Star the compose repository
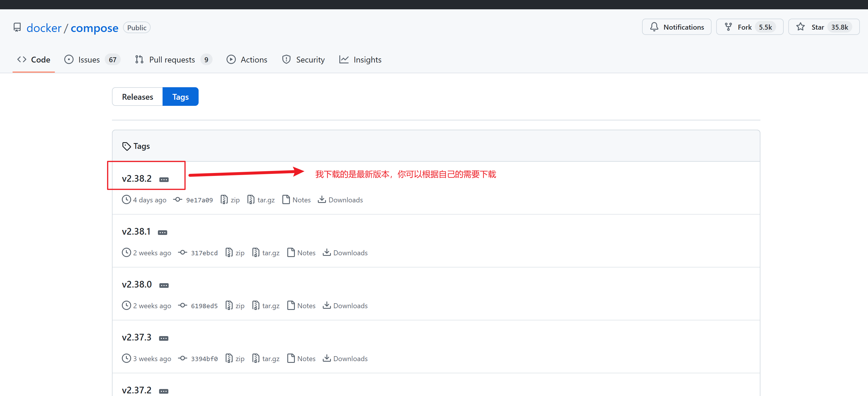Screen dimensions: 868x396 pos(824,27)
